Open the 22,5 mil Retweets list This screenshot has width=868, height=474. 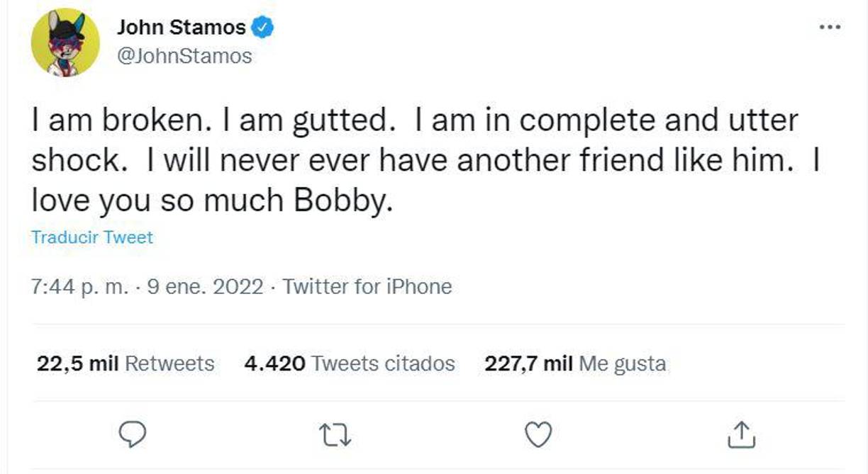click(x=125, y=363)
